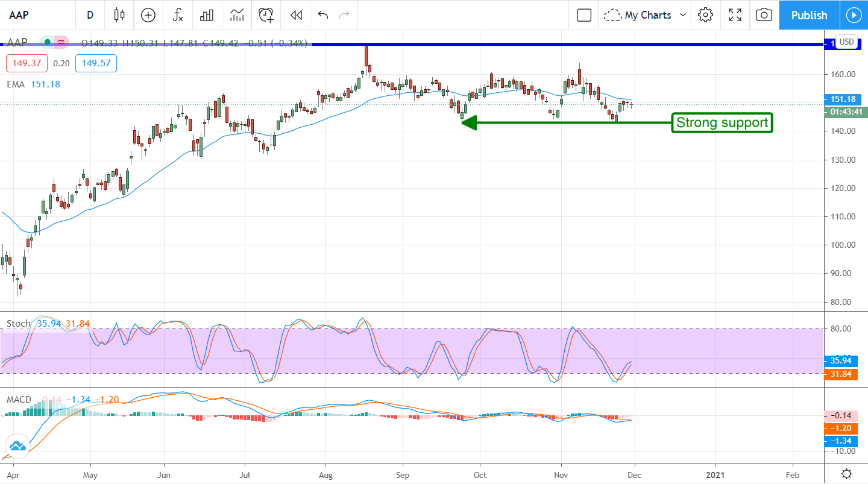Select the Stoch indicator legend
Image resolution: width=868 pixels, height=484 pixels.
tap(48, 324)
